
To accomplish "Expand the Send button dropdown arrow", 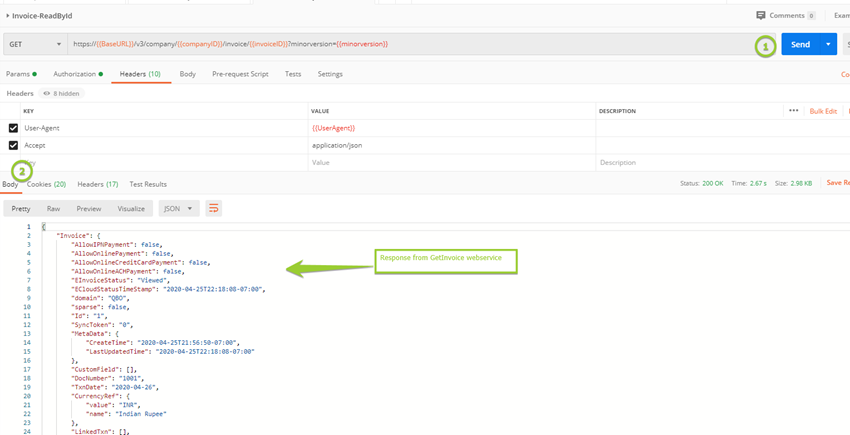I will point(828,45).
